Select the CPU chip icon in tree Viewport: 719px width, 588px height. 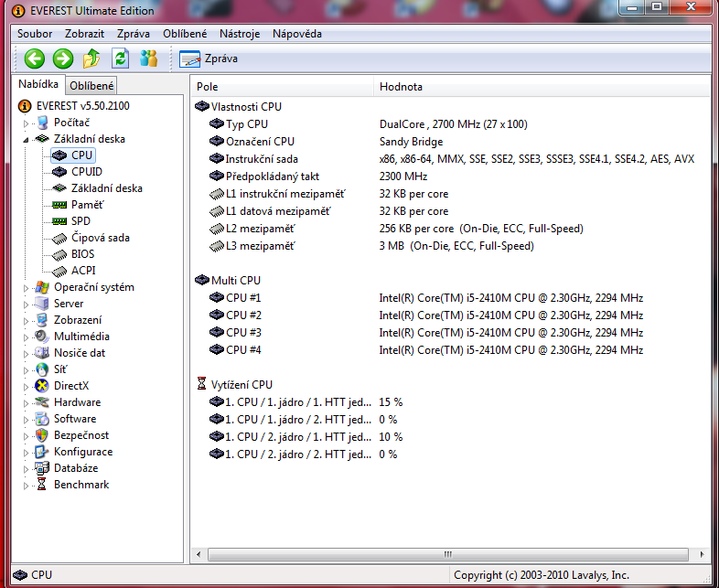pos(59,155)
